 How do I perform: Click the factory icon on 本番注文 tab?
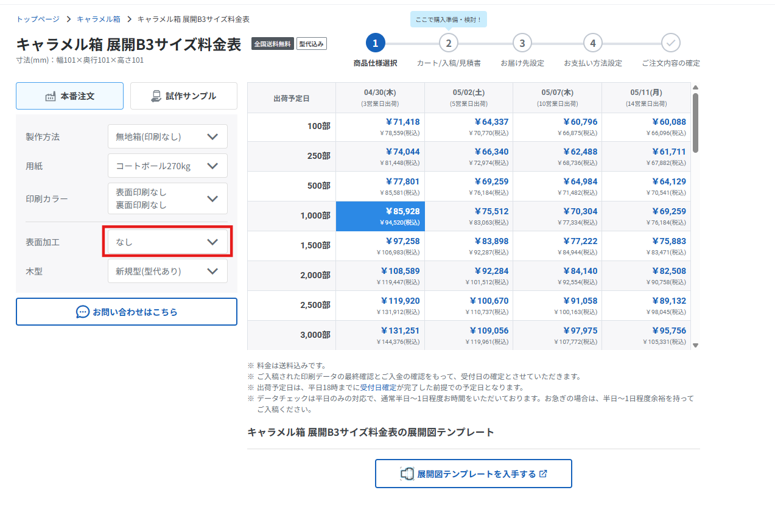point(51,96)
